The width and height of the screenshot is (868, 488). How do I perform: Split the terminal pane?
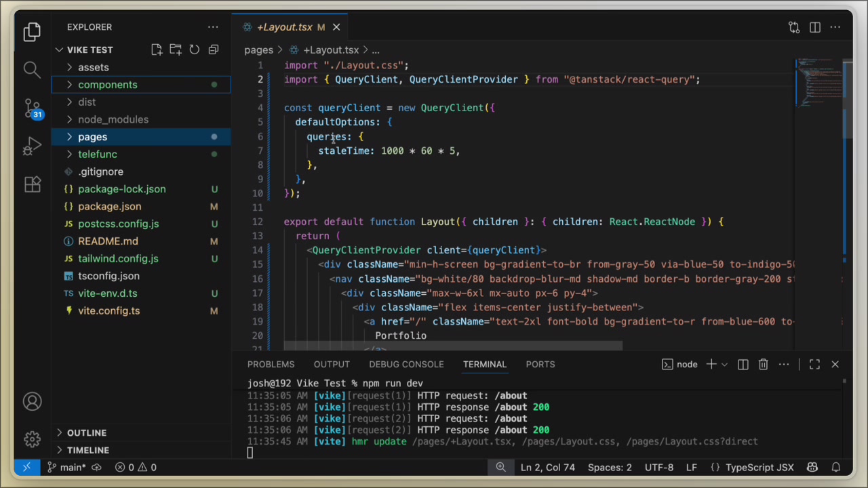click(743, 364)
